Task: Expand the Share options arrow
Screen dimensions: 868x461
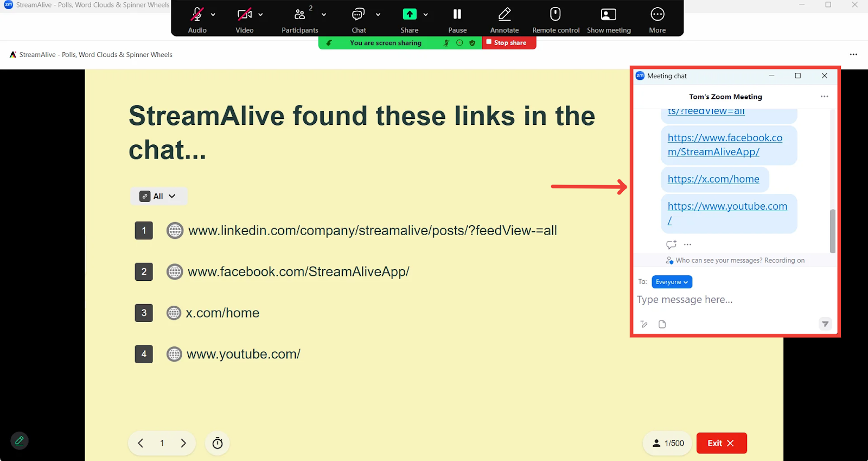Action: (426, 15)
